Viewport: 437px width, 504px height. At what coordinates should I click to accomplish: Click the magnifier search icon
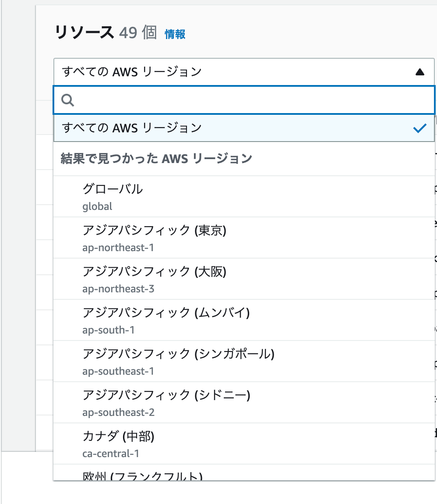(x=68, y=100)
